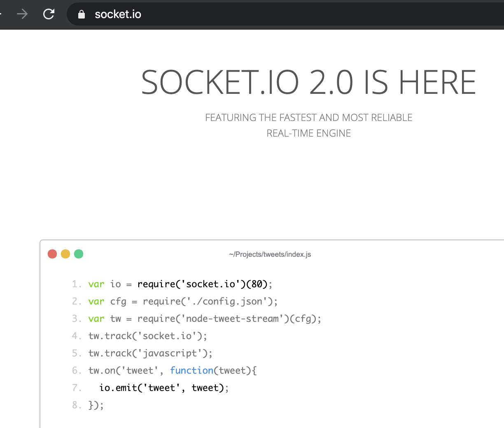Click code line 3 requiring node-tweet-stream
Screen dimensions: 504x428
point(205,319)
